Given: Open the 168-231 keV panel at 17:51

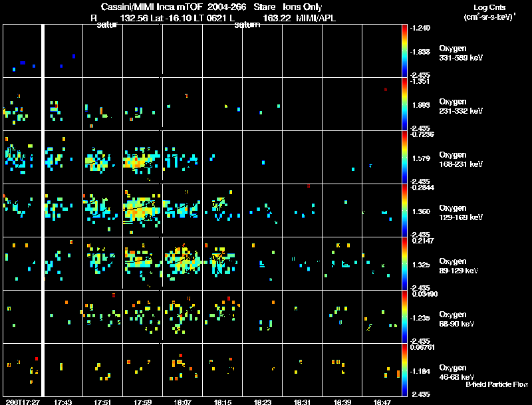Looking at the screenshot, I should 102,158.
